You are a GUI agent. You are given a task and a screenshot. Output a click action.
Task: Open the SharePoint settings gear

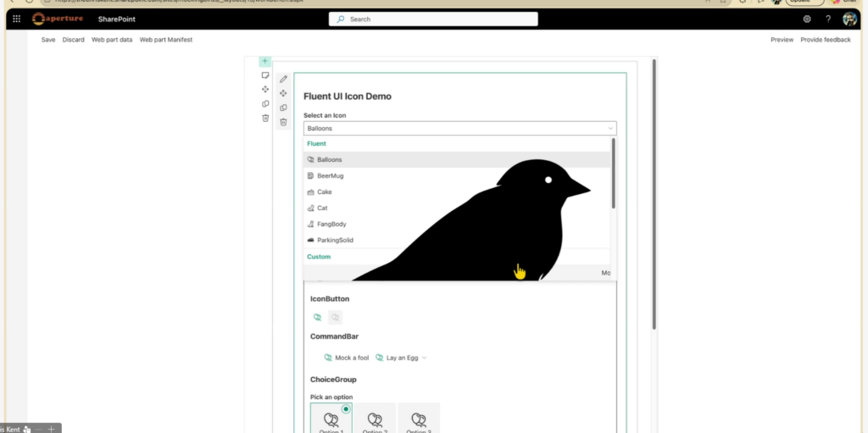point(807,19)
